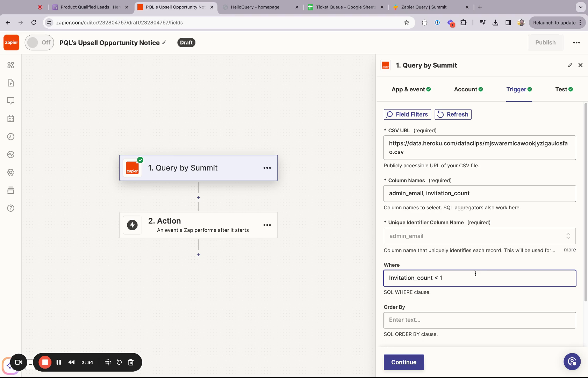Select the chat feedback icon in sidebar
588x378 pixels.
click(x=11, y=101)
